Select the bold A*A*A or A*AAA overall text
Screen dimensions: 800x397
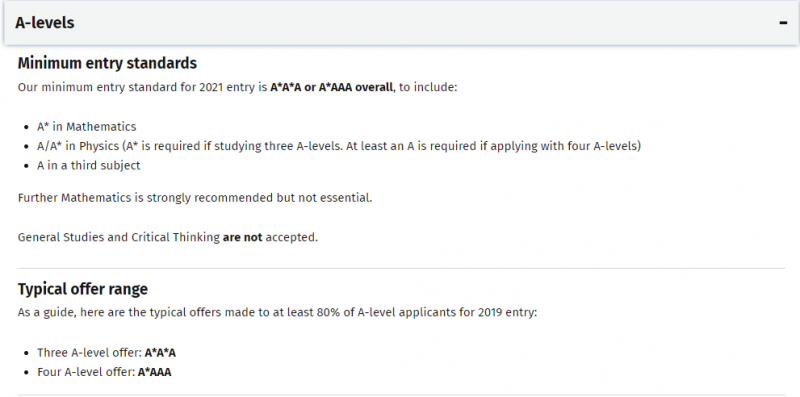tap(332, 87)
